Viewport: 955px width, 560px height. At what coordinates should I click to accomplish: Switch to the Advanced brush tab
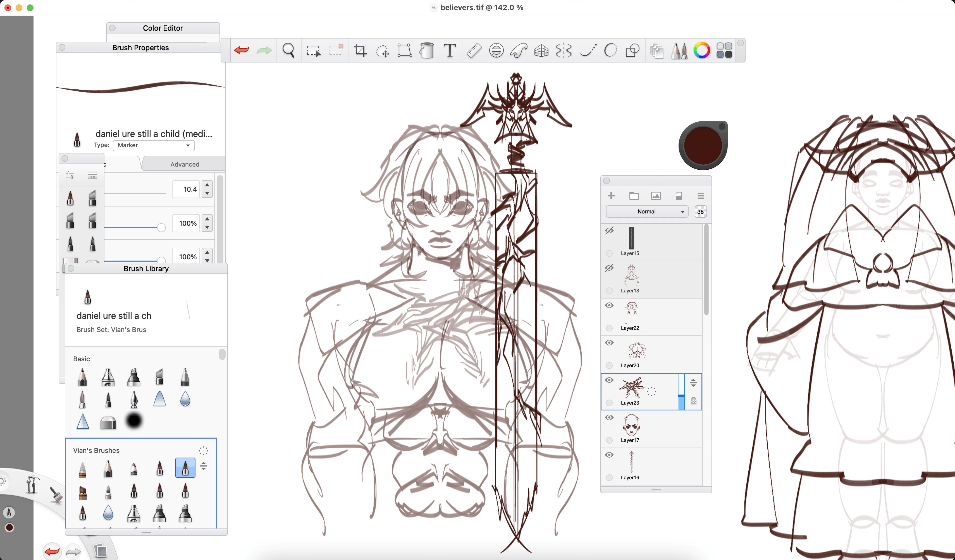click(x=185, y=164)
